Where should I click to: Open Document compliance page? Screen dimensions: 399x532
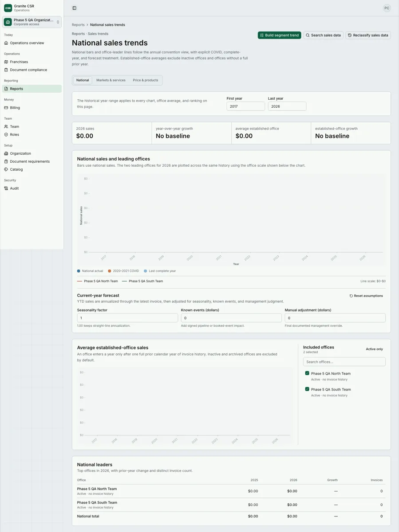pos(32,70)
